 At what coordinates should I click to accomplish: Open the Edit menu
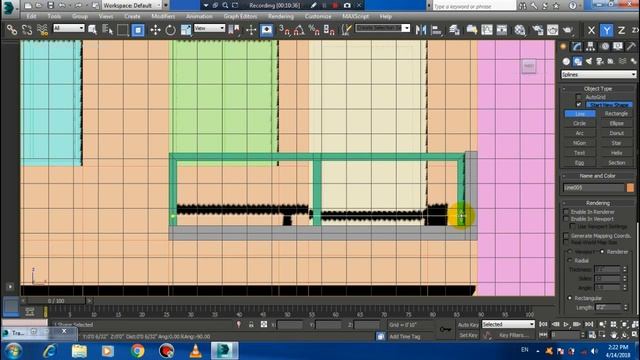click(x=31, y=16)
